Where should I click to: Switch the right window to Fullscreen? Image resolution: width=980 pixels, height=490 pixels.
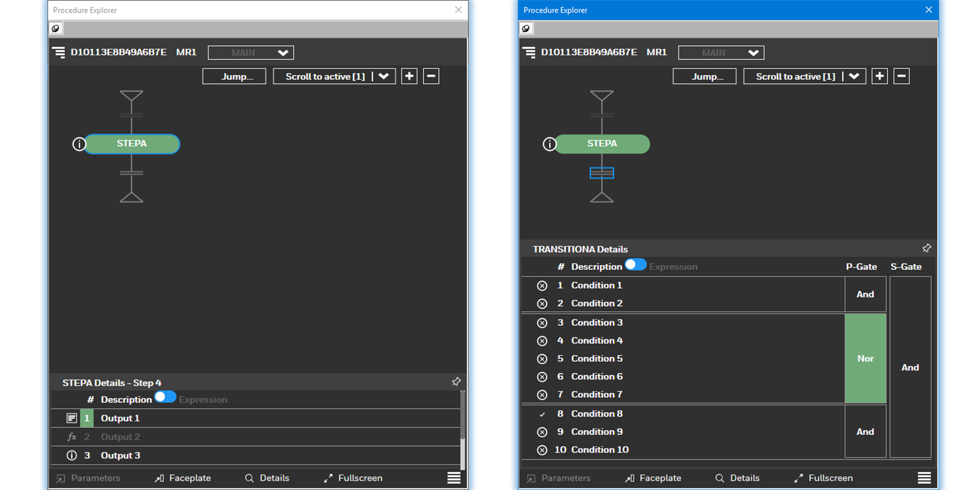click(x=823, y=478)
